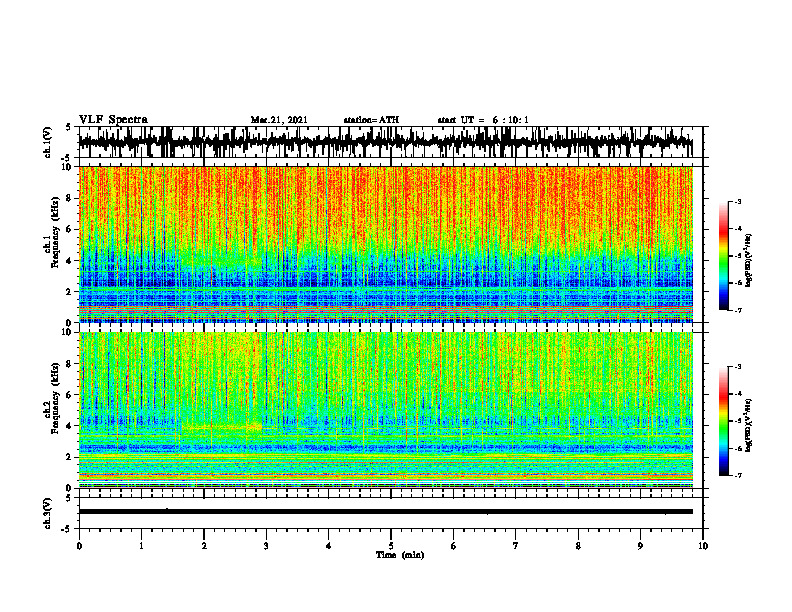
Task: Click the "ch.3(V)" waveform axis label
Action: click(48, 513)
